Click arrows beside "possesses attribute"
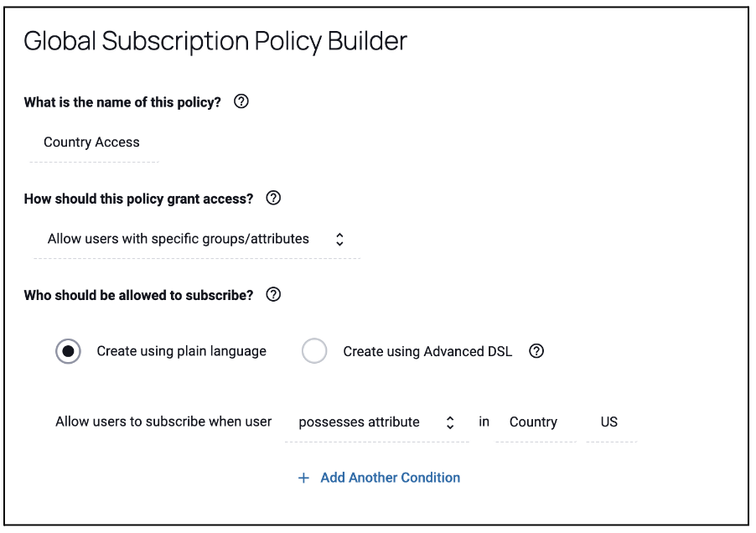Viewport: 756px width, 533px height. pos(450,422)
